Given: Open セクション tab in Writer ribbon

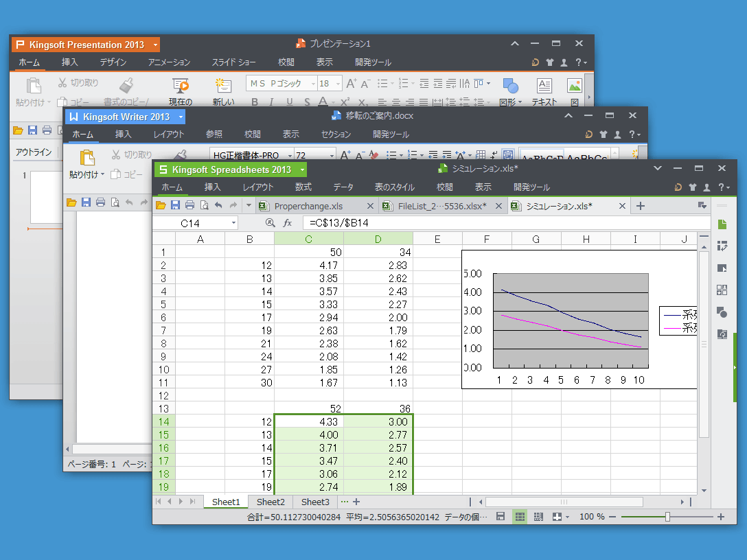Looking at the screenshot, I should pyautogui.click(x=336, y=135).
